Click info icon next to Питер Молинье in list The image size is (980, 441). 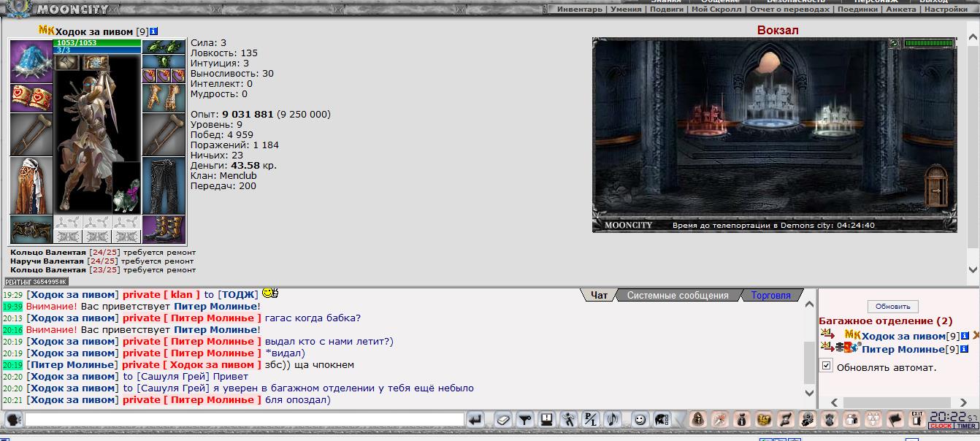(x=965, y=349)
